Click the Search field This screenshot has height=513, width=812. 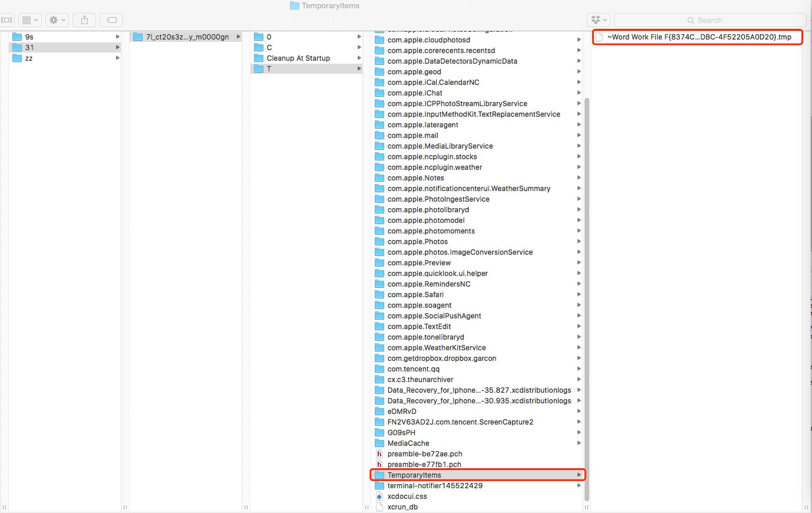click(x=709, y=20)
